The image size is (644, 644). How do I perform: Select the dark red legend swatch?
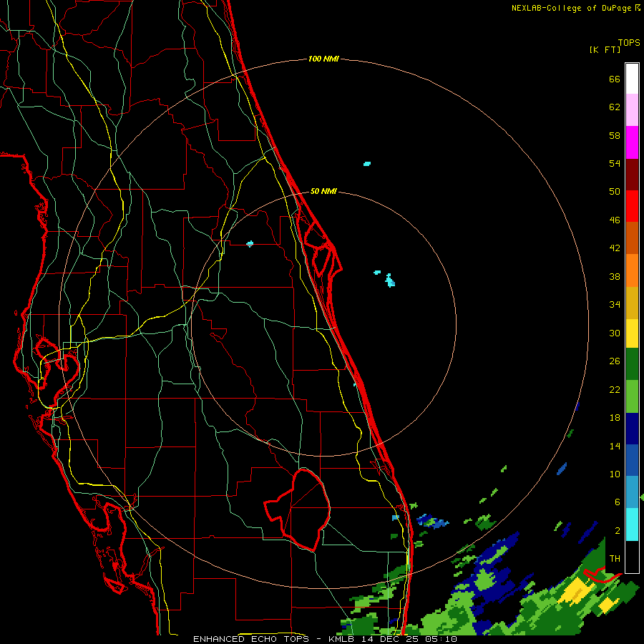[632, 175]
